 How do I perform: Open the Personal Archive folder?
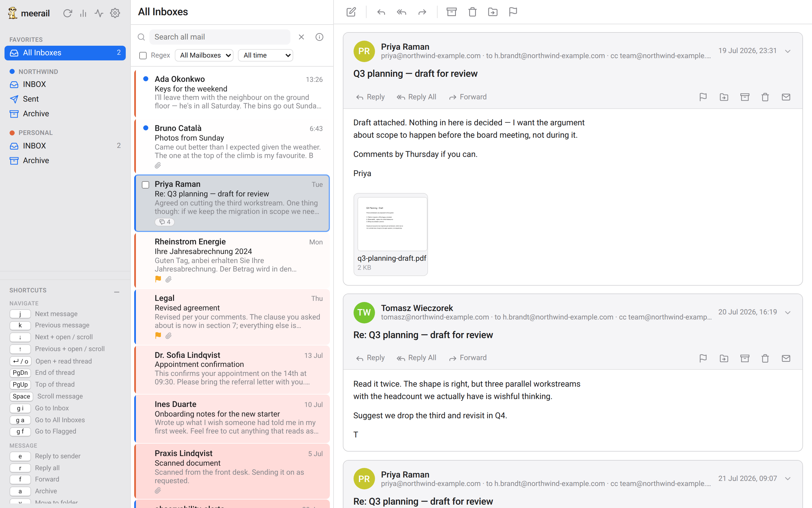tap(65, 160)
